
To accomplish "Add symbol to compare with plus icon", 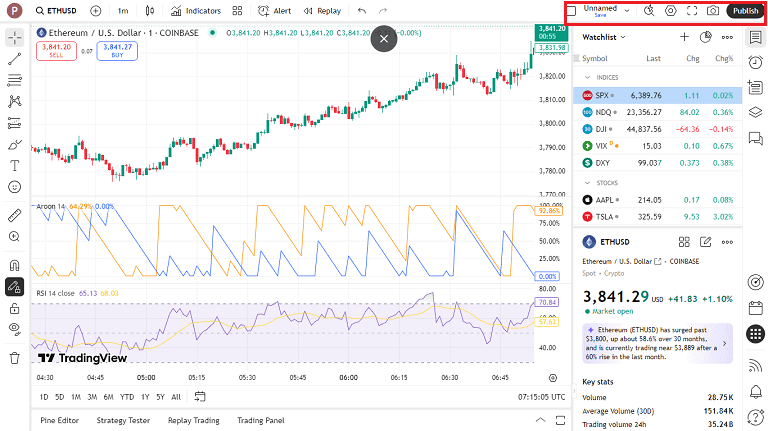I will point(96,11).
